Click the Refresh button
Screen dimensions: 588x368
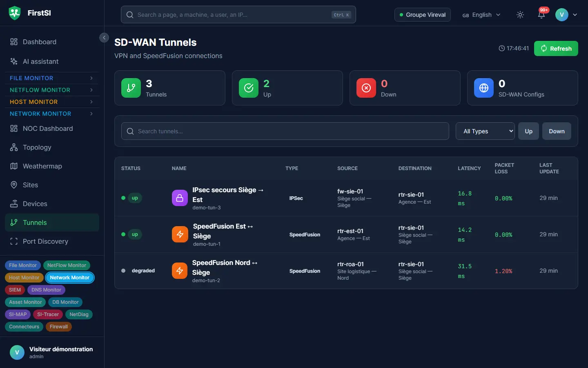tap(556, 48)
